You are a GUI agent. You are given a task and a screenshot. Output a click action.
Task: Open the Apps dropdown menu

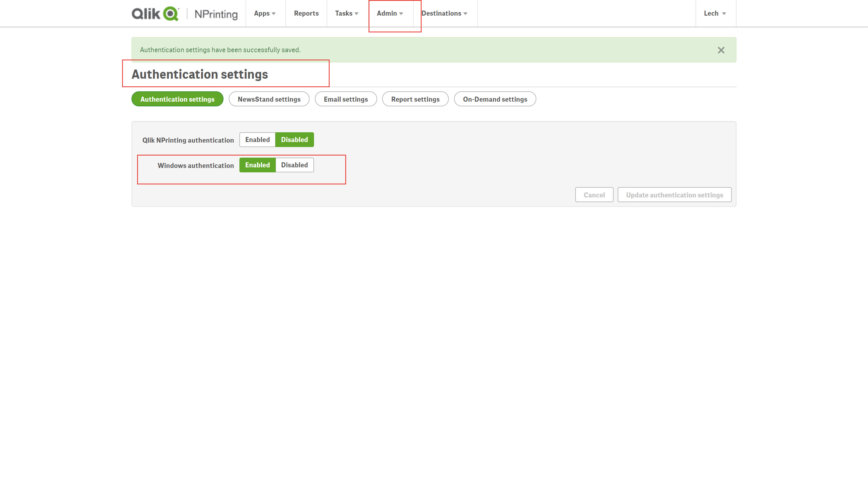(265, 14)
